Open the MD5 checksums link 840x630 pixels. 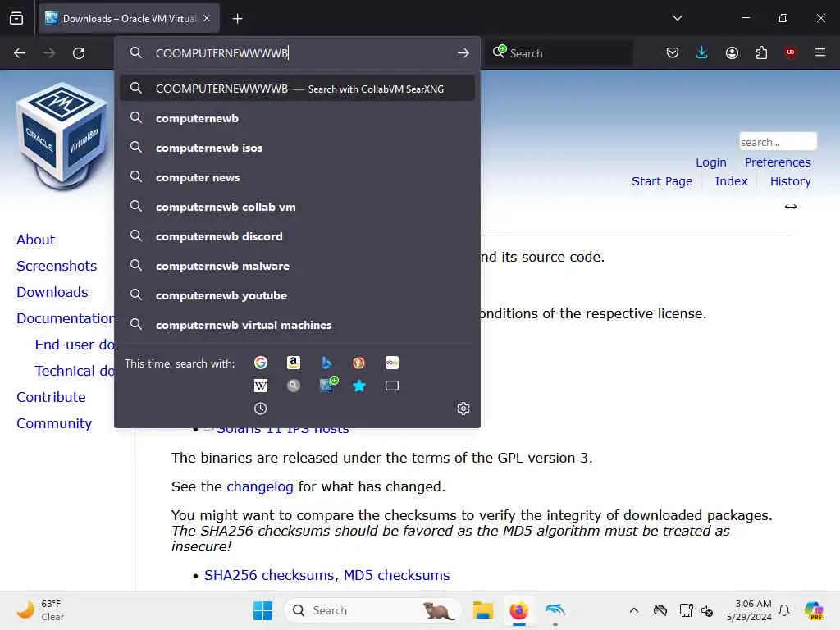point(396,575)
